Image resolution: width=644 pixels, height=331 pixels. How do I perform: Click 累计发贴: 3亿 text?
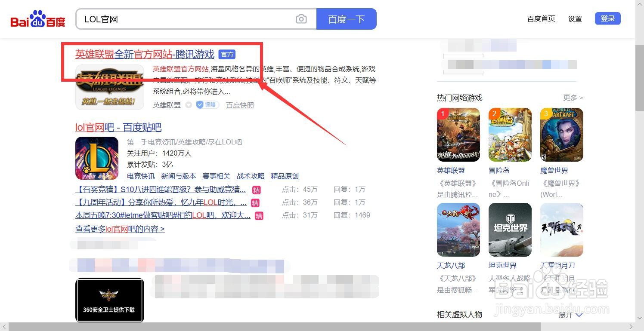coord(150,164)
